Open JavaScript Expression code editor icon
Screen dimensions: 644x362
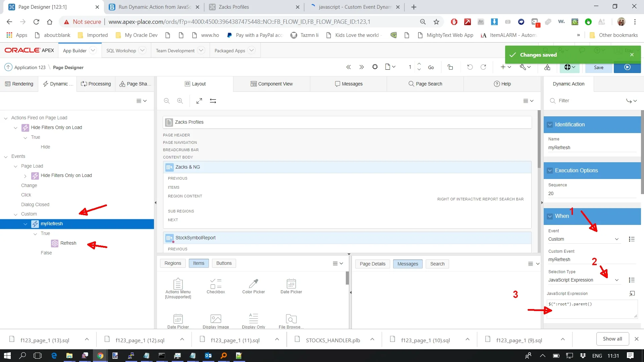coord(632,294)
